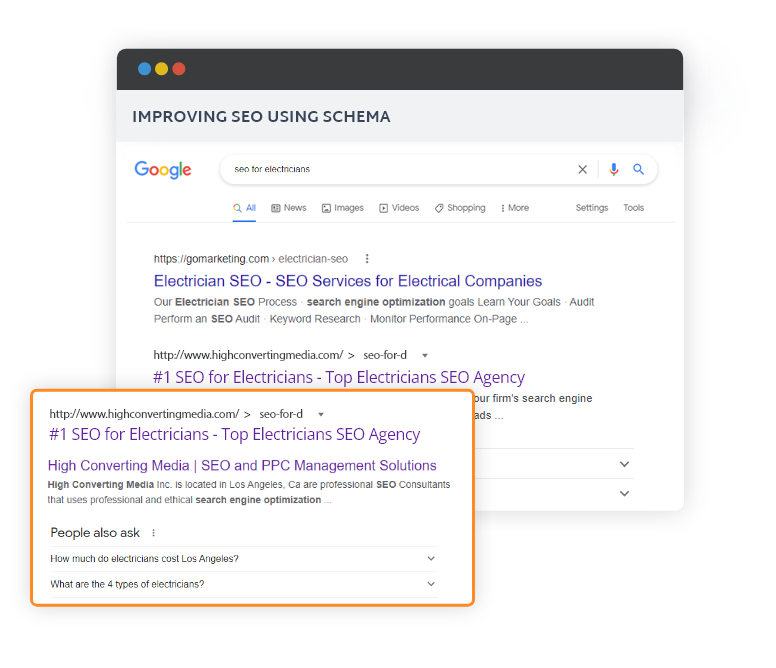The height and width of the screenshot is (668, 776).
Task: Click the blue search magnifier icon
Action: pyautogui.click(x=638, y=169)
